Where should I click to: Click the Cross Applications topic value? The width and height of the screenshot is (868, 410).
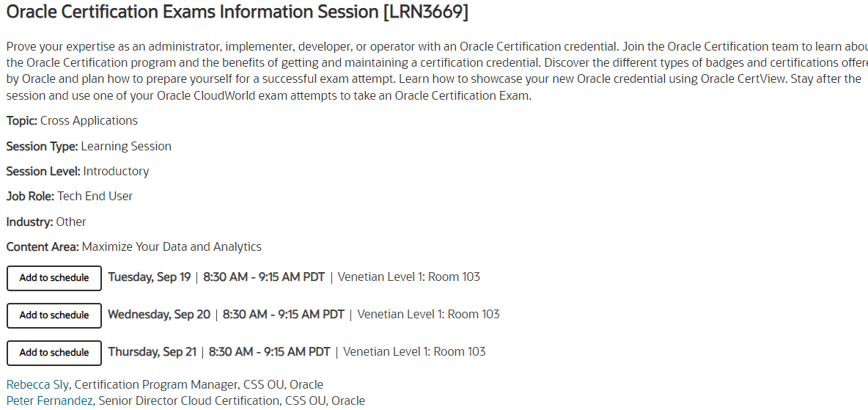point(89,120)
